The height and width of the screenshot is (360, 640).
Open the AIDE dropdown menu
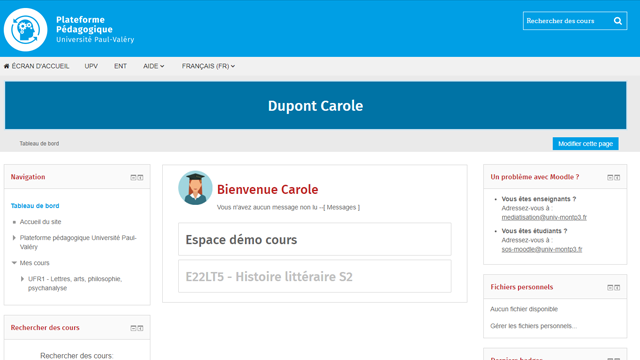tap(153, 66)
